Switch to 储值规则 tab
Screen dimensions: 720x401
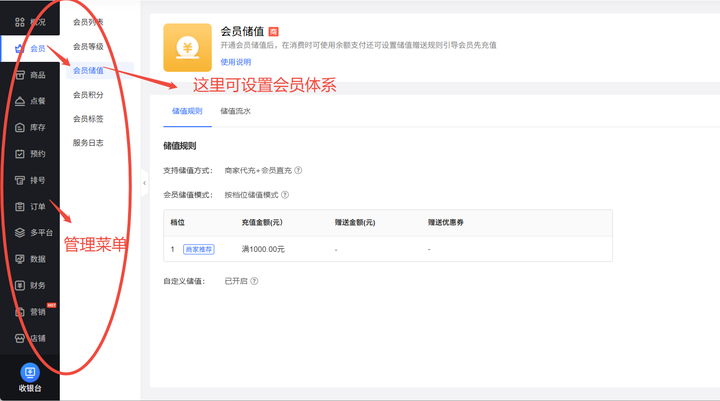[187, 111]
